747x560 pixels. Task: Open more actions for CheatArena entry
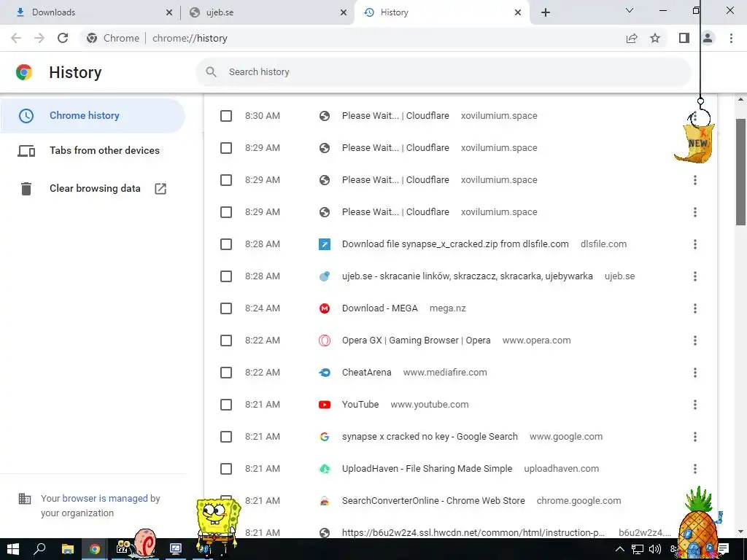pyautogui.click(x=695, y=373)
